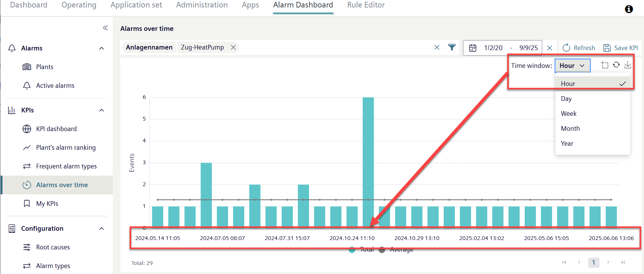Clear the selected date range
The width and height of the screenshot is (644, 274).
[550, 48]
